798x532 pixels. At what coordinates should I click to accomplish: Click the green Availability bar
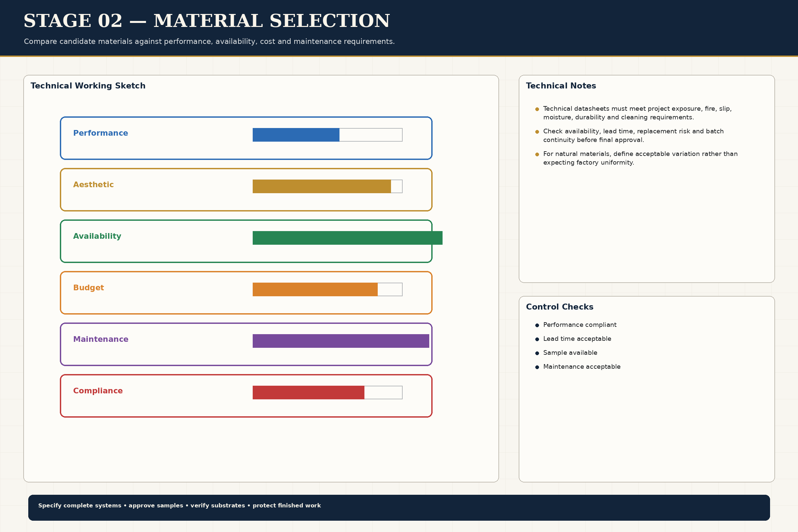pos(347,238)
